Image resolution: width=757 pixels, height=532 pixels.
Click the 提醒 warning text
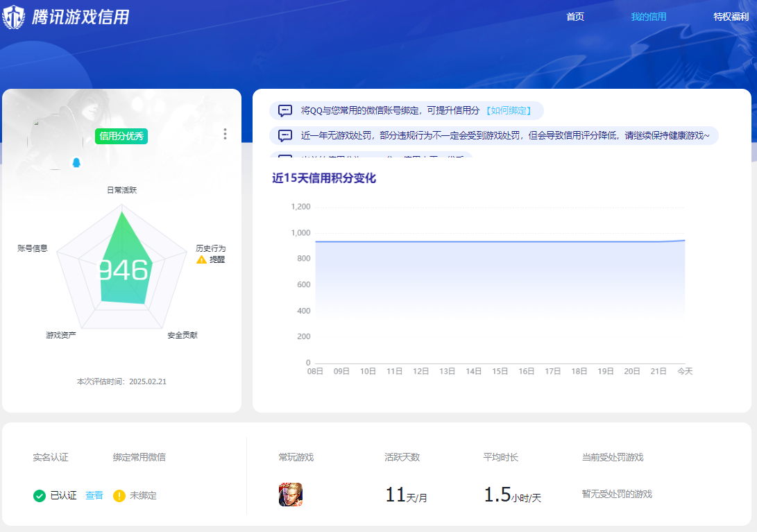(217, 259)
